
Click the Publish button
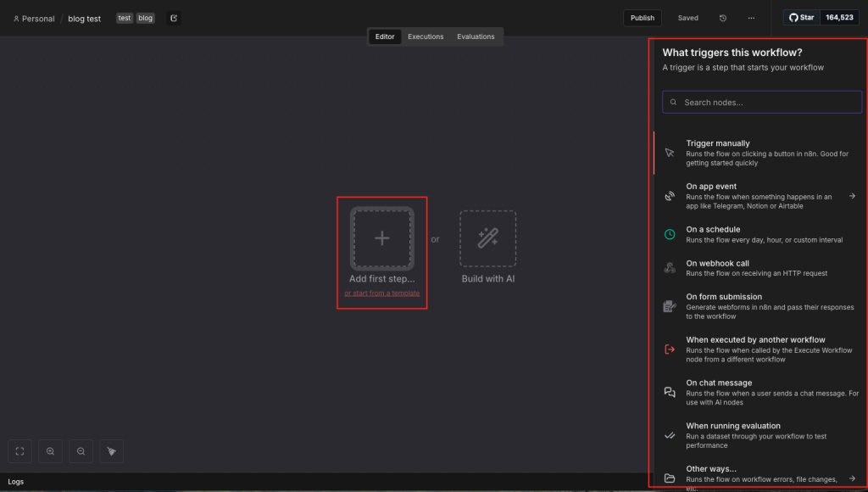point(643,18)
